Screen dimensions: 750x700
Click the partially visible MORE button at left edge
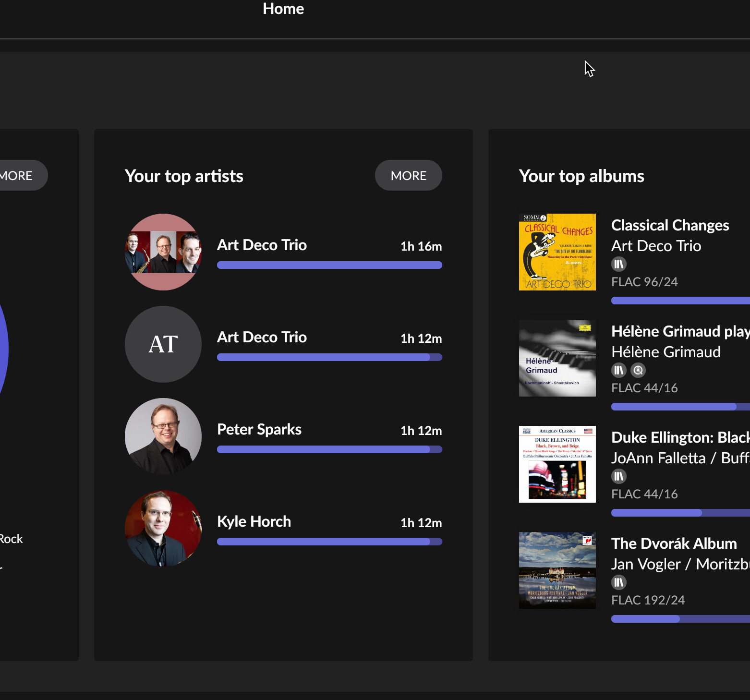coord(19,176)
